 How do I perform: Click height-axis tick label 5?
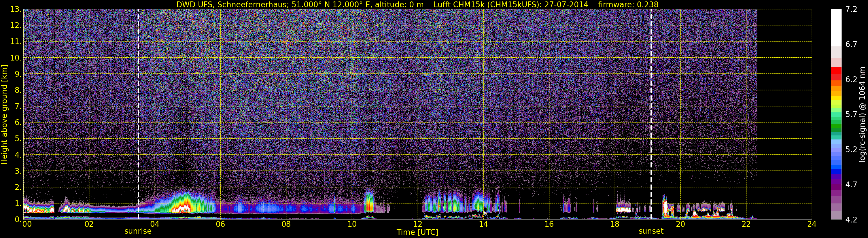18,139
